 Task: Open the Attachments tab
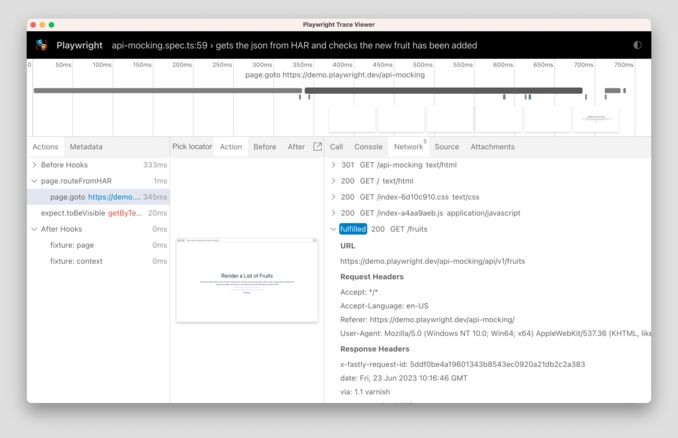[x=492, y=147]
